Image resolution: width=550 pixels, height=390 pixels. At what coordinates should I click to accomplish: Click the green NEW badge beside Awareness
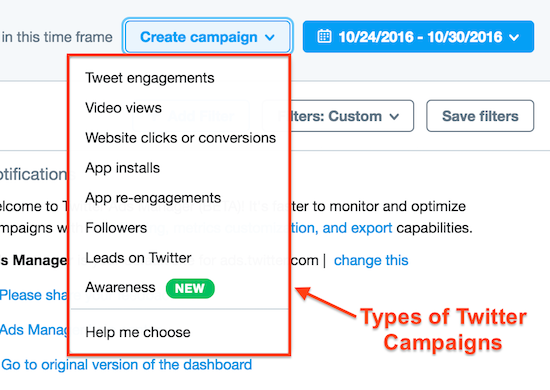[190, 288]
